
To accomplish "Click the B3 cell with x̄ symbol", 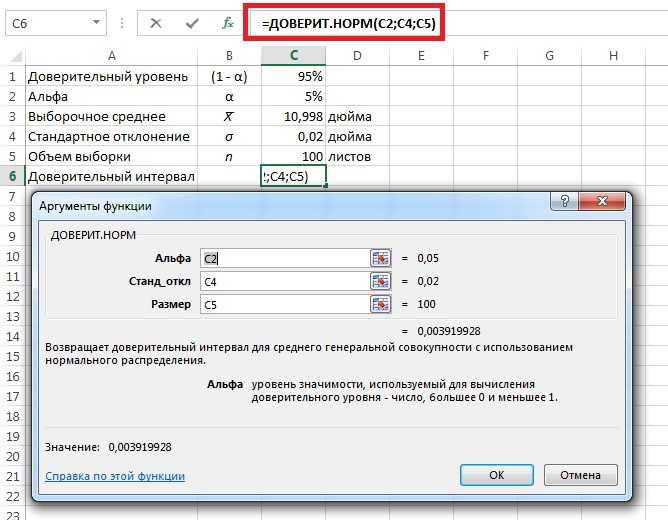I will point(229,116).
